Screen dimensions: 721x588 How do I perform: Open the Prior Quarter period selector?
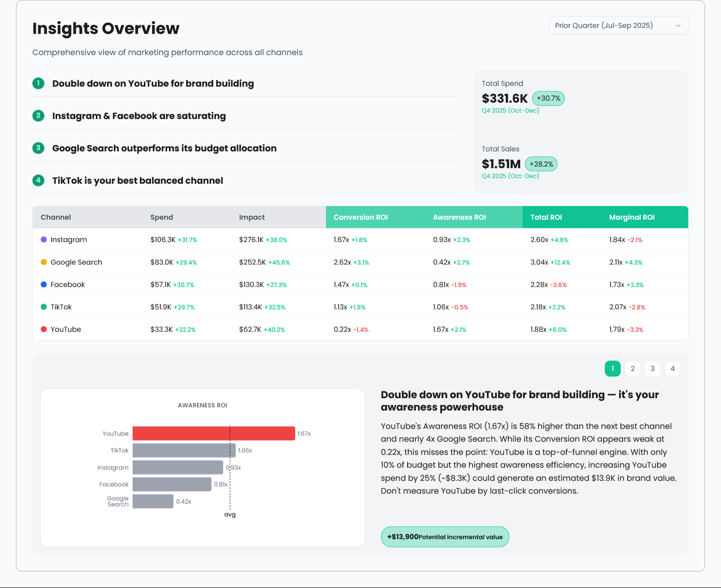click(618, 25)
